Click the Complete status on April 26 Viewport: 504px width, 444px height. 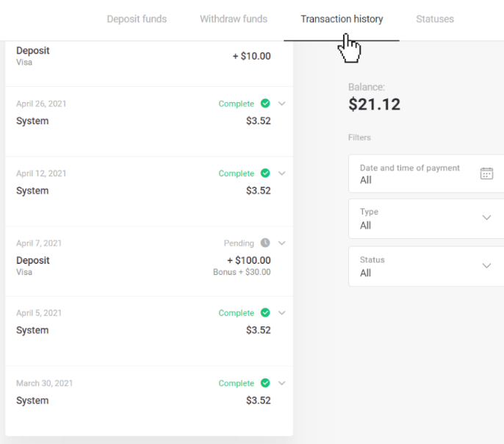pos(236,104)
